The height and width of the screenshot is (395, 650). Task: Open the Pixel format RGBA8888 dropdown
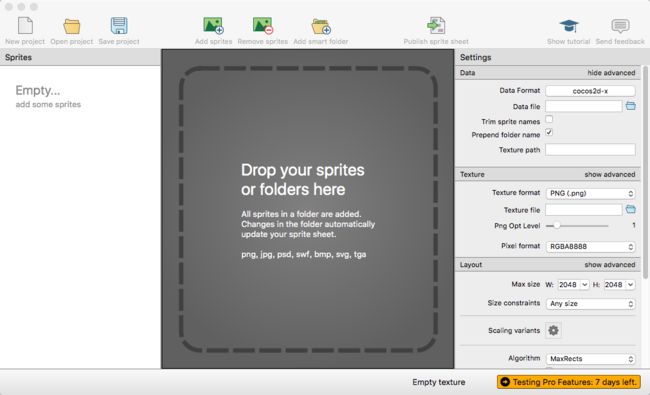point(590,246)
